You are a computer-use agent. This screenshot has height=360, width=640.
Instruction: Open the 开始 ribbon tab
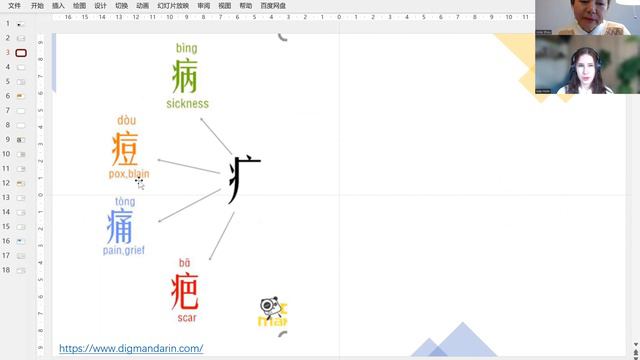tap(37, 6)
